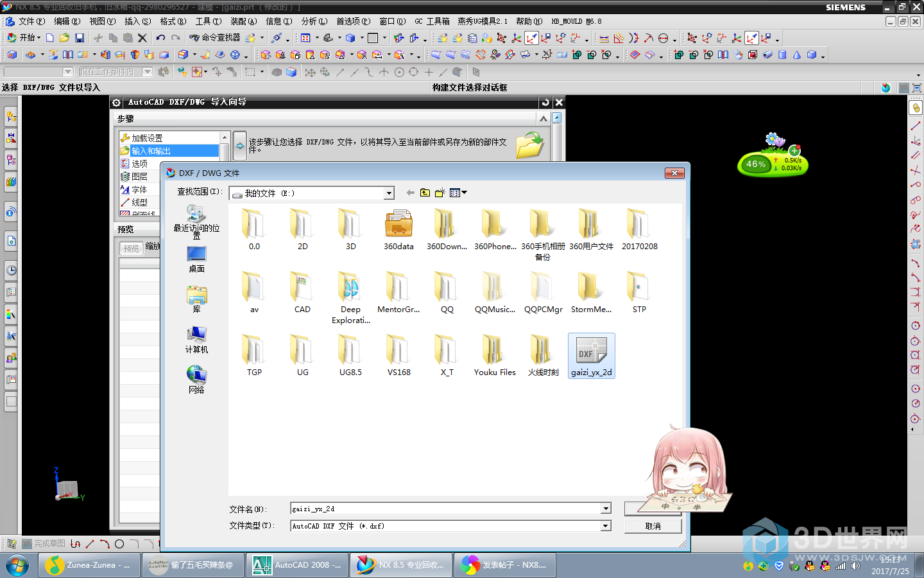
Task: Open the Command Finder (命令查找器)
Action: point(215,38)
